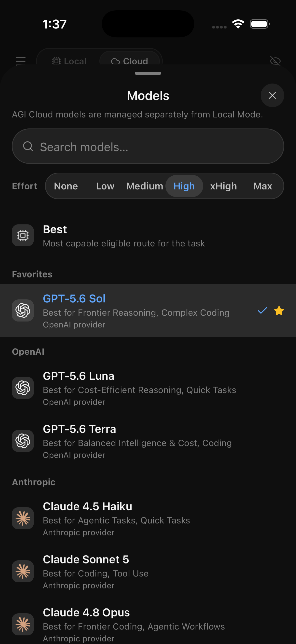Choose the Best automatic route option

click(148, 235)
